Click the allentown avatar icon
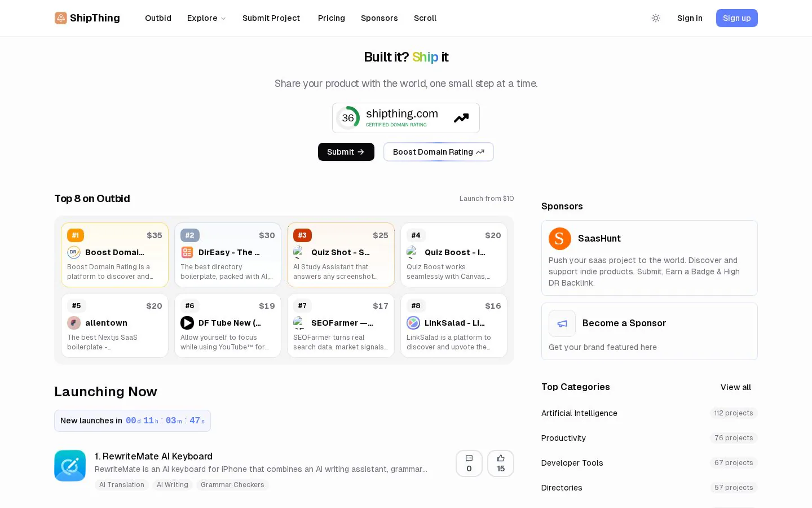Viewport: 812px width, 508px height. pyautogui.click(x=74, y=323)
